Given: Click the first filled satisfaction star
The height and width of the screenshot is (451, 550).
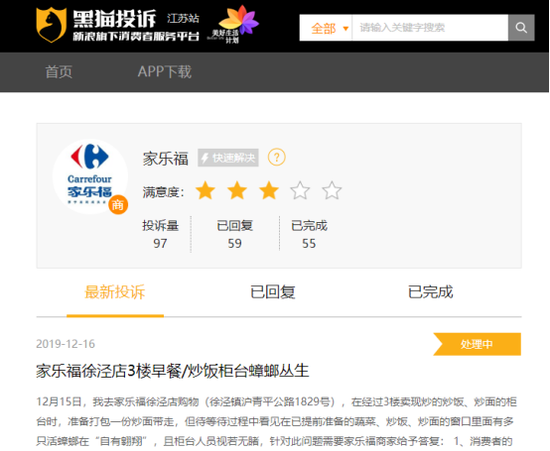Looking at the screenshot, I should tap(205, 190).
